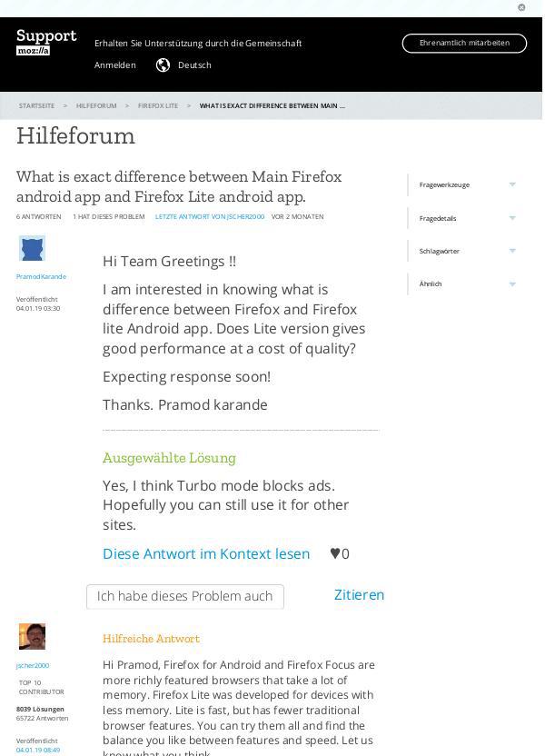This screenshot has width=545, height=756.
Task: Click Anmelden to sign in
Action: coord(114,65)
